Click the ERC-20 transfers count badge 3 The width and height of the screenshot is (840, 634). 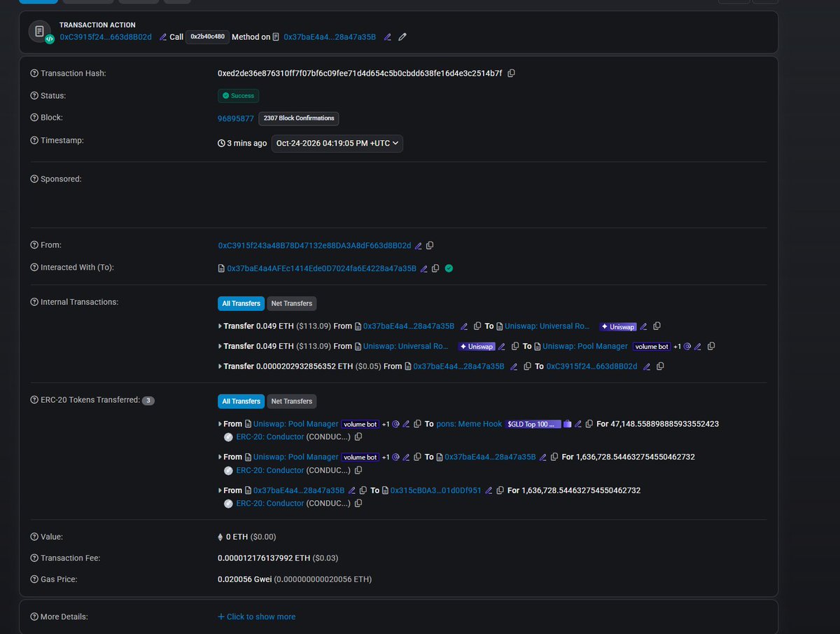(148, 401)
